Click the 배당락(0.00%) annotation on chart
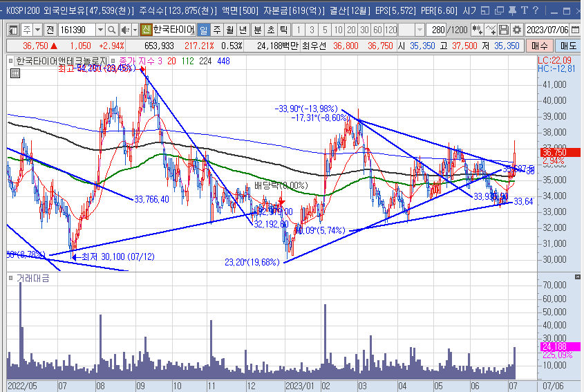The width and height of the screenshot is (584, 392). 281,185
